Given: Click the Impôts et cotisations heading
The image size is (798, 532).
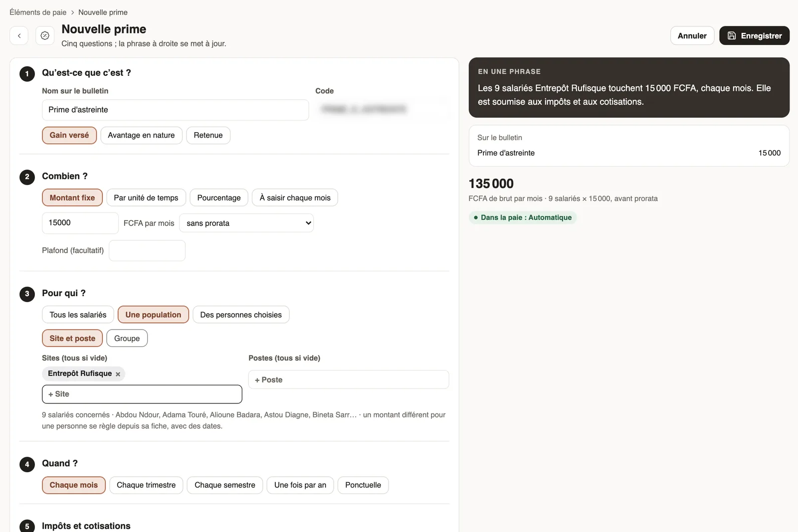Looking at the screenshot, I should [x=86, y=526].
